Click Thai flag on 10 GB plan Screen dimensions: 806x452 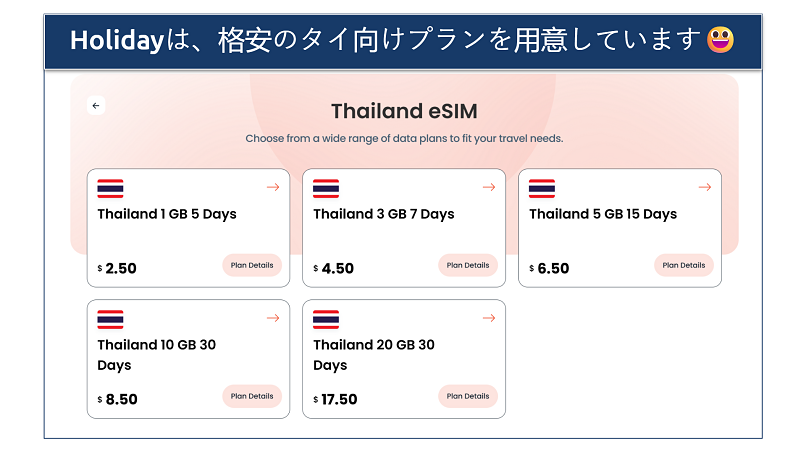point(110,319)
